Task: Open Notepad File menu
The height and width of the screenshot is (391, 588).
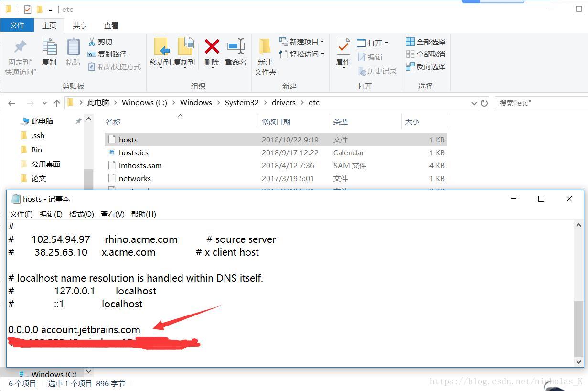Action: pos(21,214)
